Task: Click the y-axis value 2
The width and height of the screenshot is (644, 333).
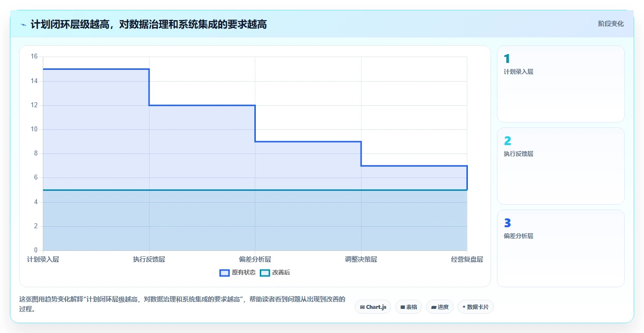Action: coord(35,226)
